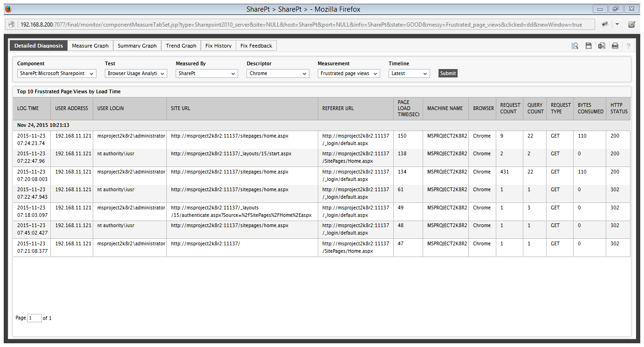
Task: Click the floppy disk save icon
Action: (589, 46)
